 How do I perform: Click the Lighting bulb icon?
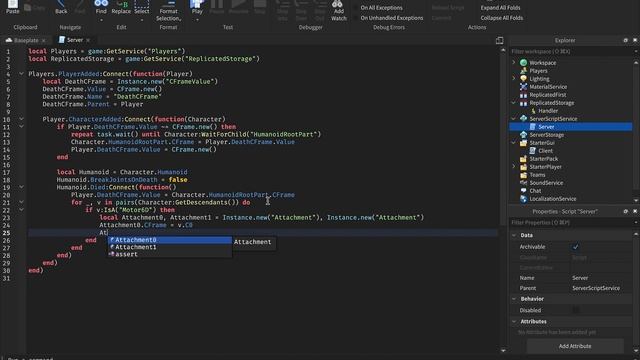pos(524,79)
